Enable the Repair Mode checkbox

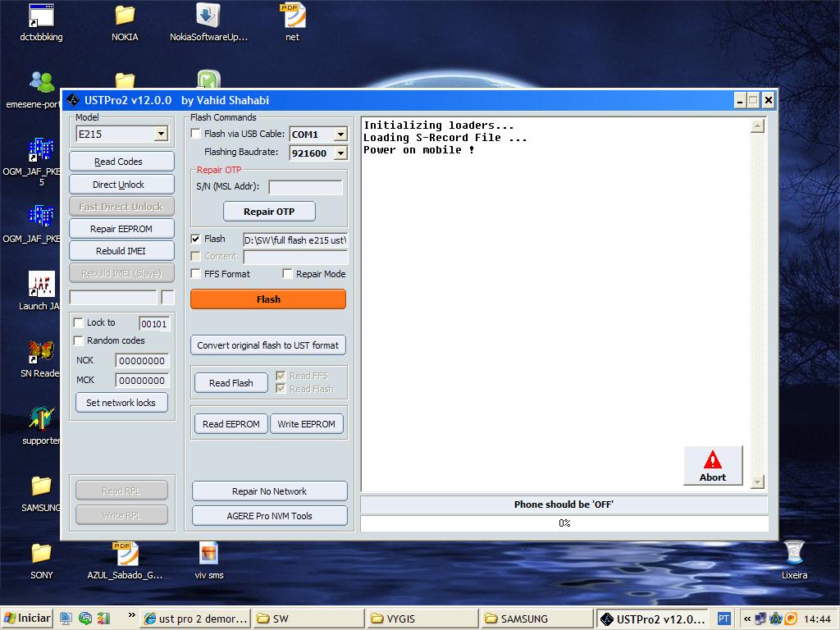tap(288, 274)
